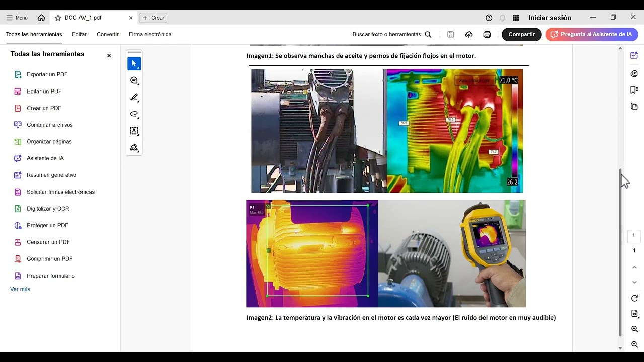Screen dimensions: 644x362
Task: Select the comment bubble tool
Action: pos(134,80)
